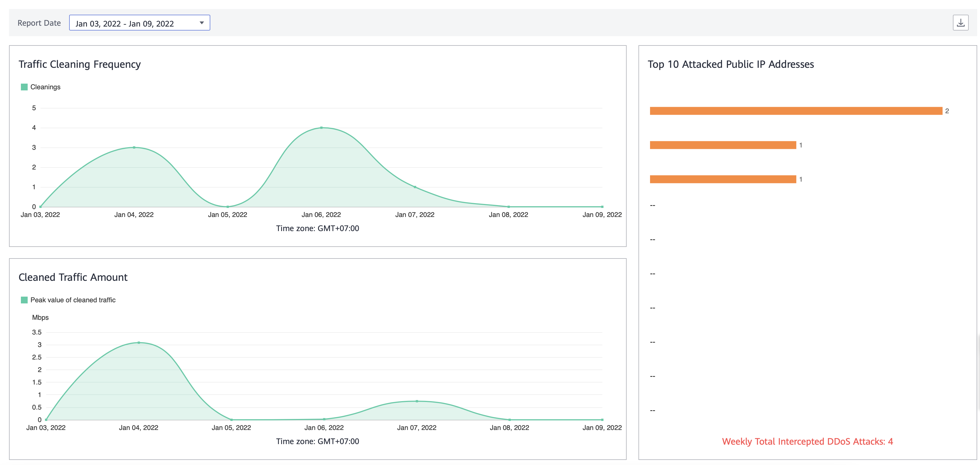The image size is (980, 465).
Task: Click the Report Date label
Action: [x=39, y=23]
